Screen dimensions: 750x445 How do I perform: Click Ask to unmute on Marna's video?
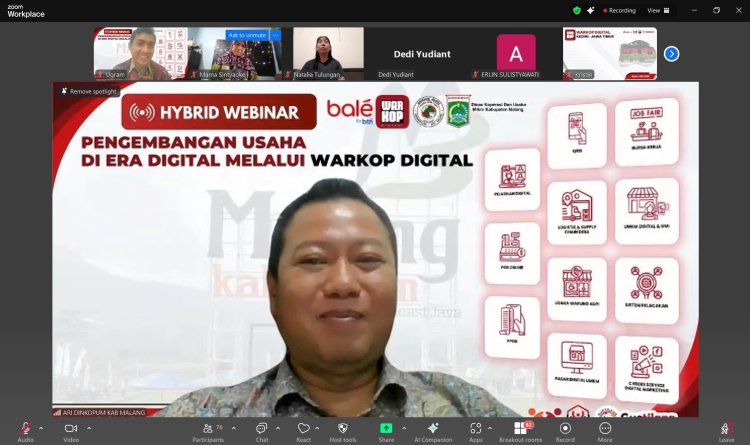point(246,35)
